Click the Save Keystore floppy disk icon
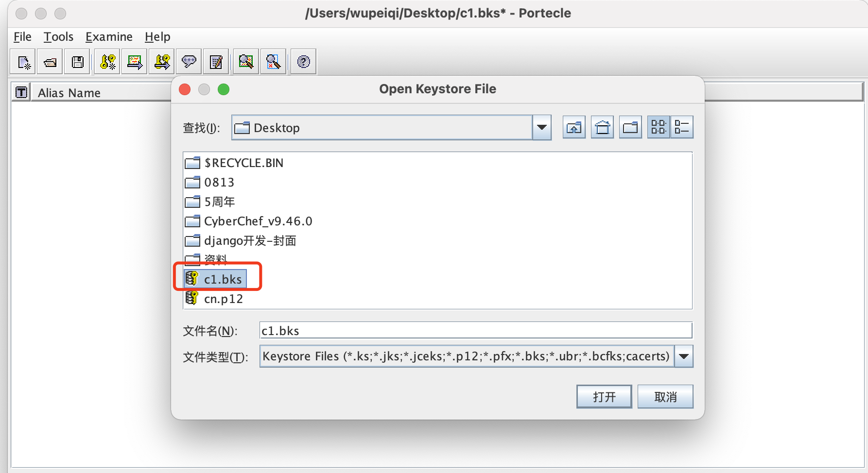The height and width of the screenshot is (473, 868). (78, 62)
